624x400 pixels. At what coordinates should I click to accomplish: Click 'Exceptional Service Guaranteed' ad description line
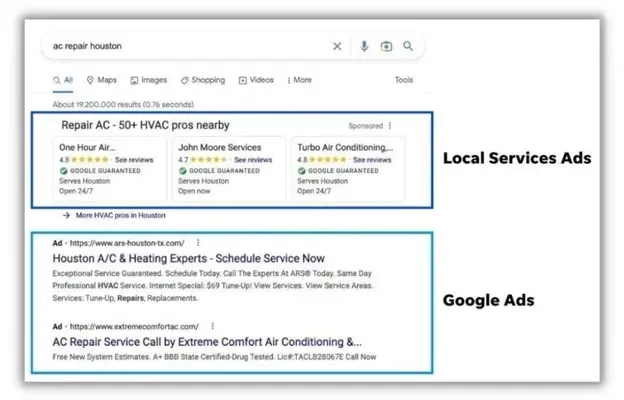coord(212,273)
